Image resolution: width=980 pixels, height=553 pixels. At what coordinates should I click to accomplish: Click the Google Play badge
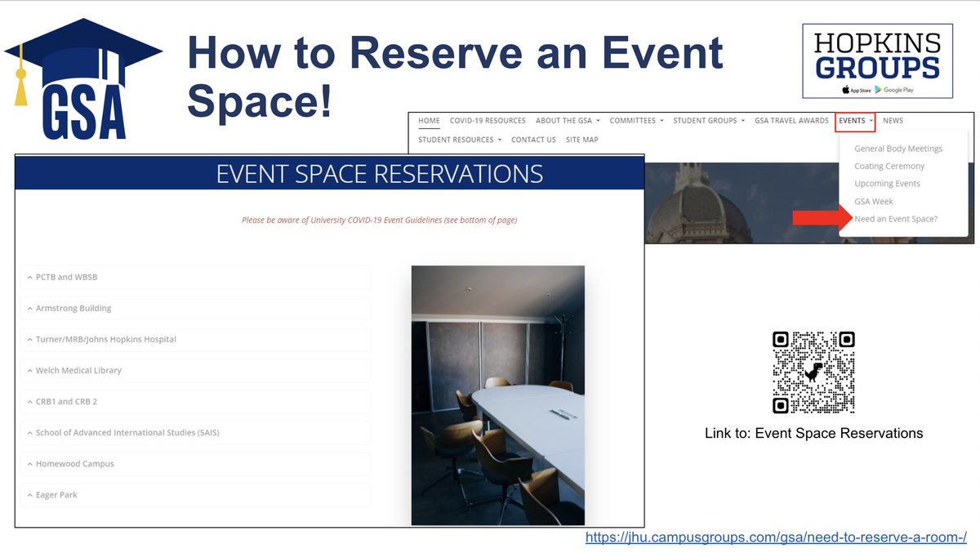click(x=894, y=90)
